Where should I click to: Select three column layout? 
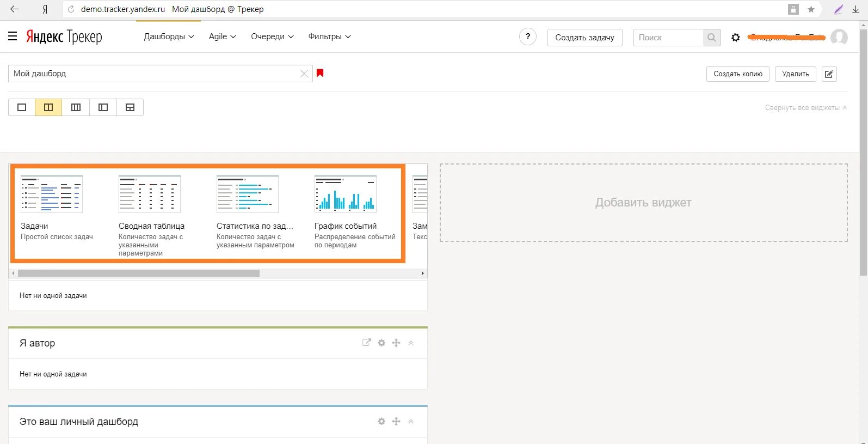point(76,107)
